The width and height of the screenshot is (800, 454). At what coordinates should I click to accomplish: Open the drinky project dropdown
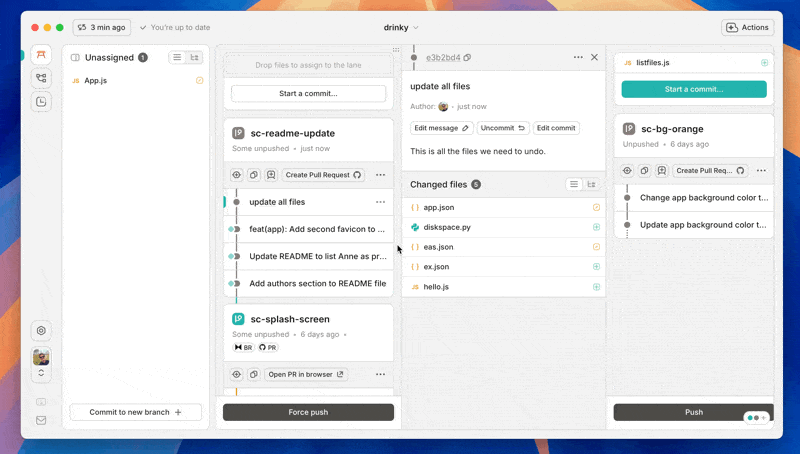(x=401, y=27)
